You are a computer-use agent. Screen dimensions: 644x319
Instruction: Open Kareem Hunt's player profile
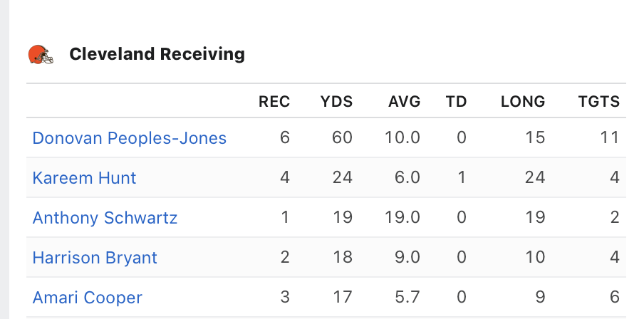click(x=84, y=178)
